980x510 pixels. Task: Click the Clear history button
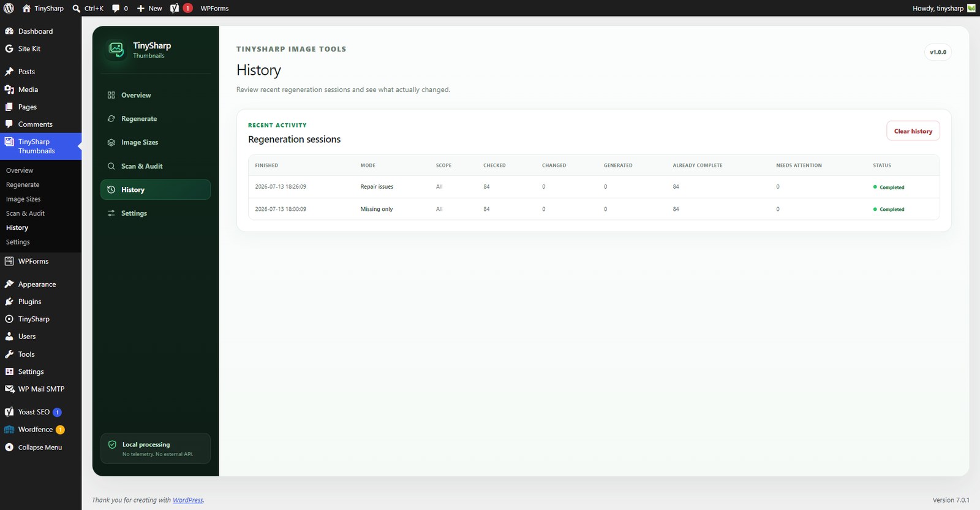point(913,131)
